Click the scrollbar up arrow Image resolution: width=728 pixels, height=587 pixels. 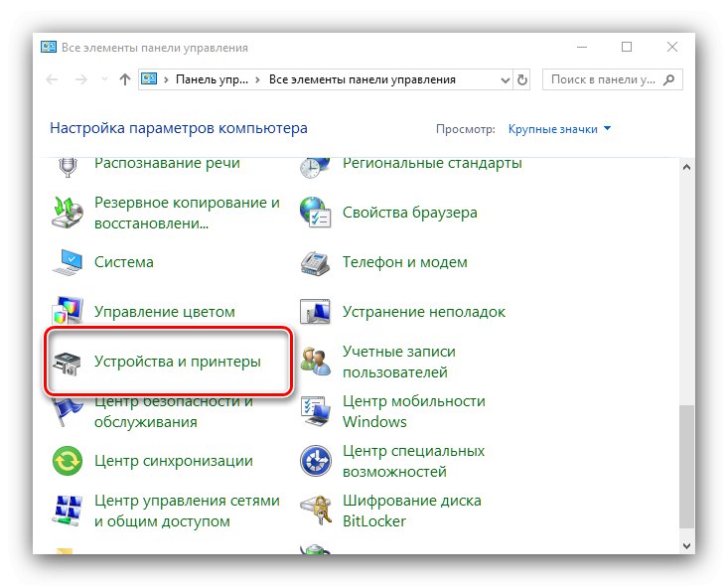pyautogui.click(x=687, y=167)
